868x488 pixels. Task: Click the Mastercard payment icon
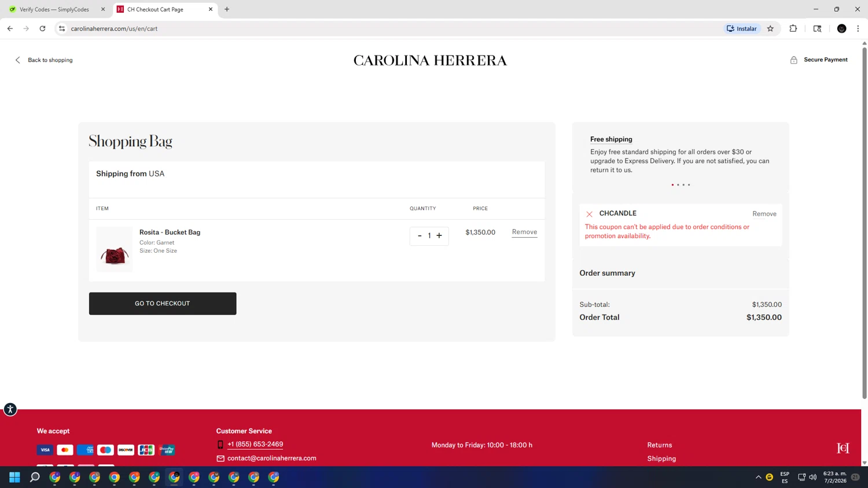click(x=65, y=450)
